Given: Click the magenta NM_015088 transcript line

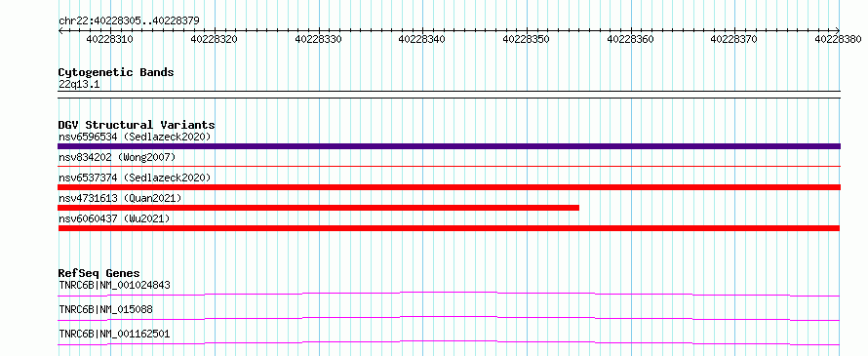Looking at the screenshot, I should point(449,318).
